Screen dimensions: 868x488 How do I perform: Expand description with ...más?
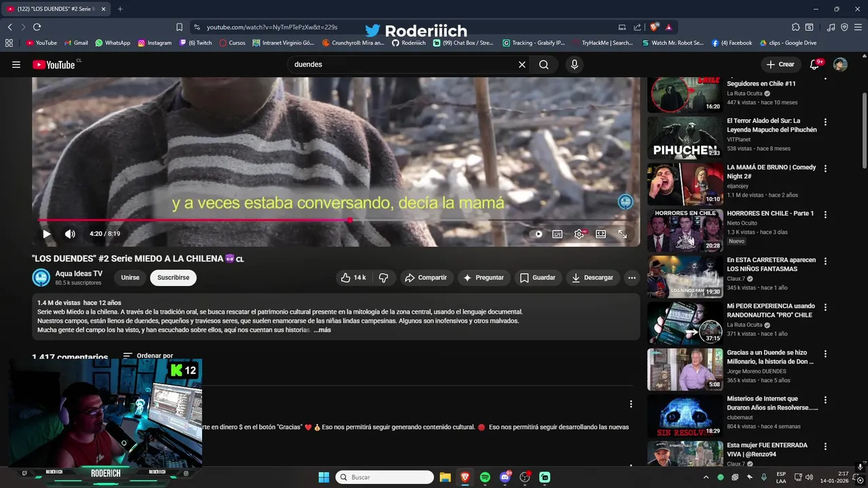click(x=323, y=330)
